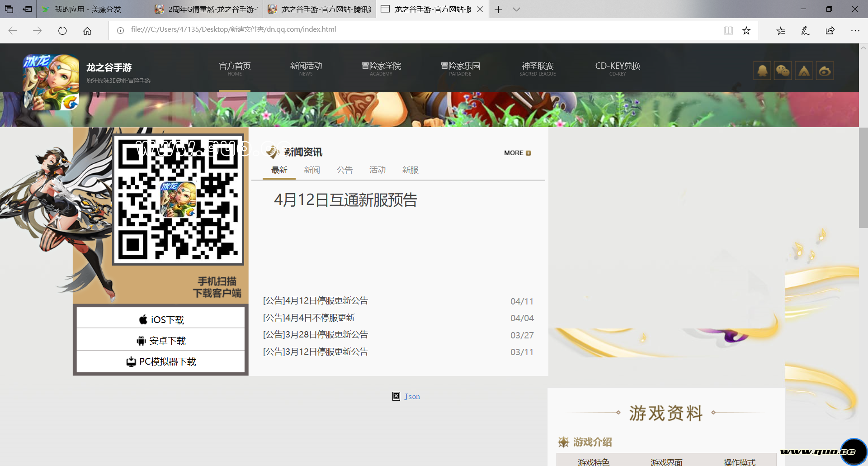The height and width of the screenshot is (466, 868).
Task: Click the 龙之谷手游 site title text
Action: 109,67
